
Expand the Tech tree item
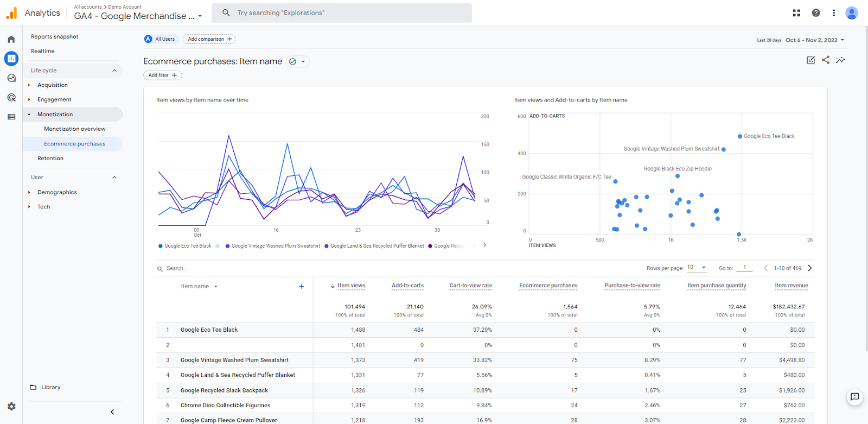[x=29, y=207]
